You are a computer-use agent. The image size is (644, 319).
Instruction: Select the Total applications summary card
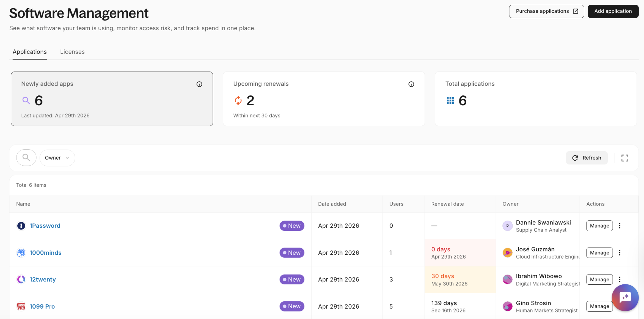point(536,99)
